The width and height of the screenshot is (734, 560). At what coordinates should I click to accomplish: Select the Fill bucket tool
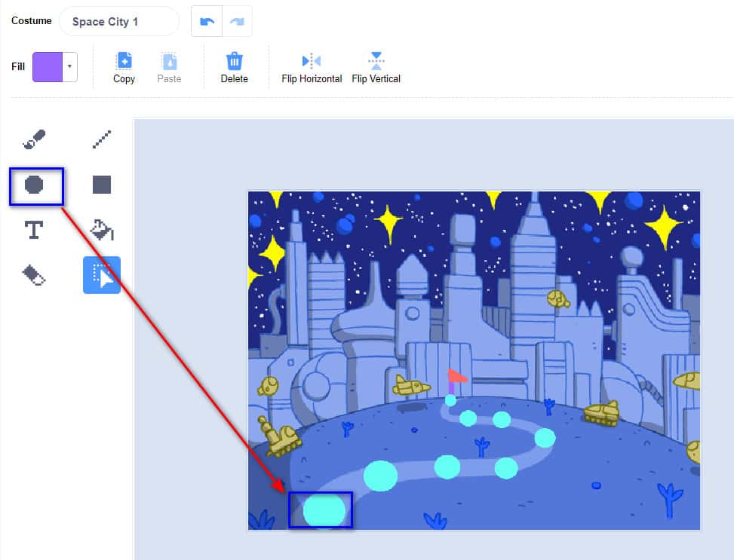[x=102, y=230]
